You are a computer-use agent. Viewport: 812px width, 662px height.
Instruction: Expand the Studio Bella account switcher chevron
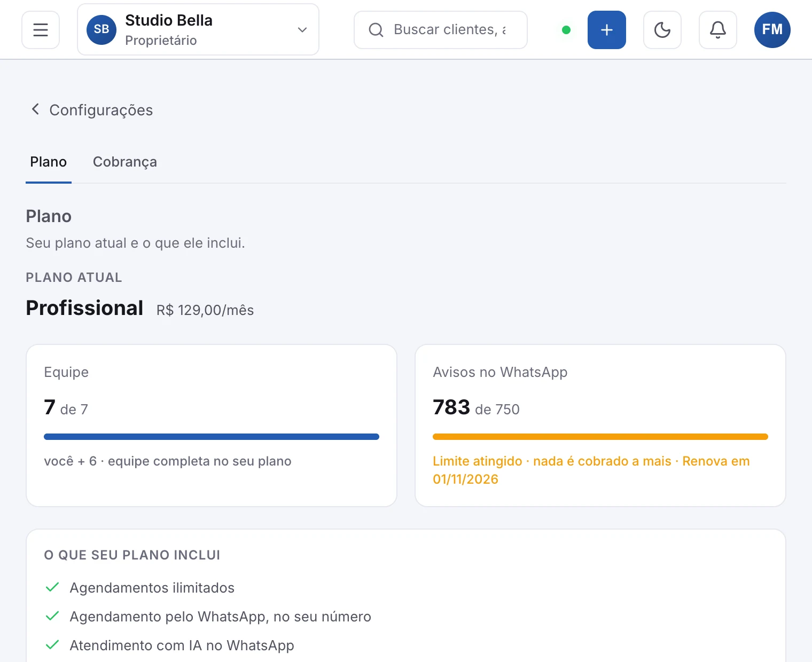(x=302, y=30)
